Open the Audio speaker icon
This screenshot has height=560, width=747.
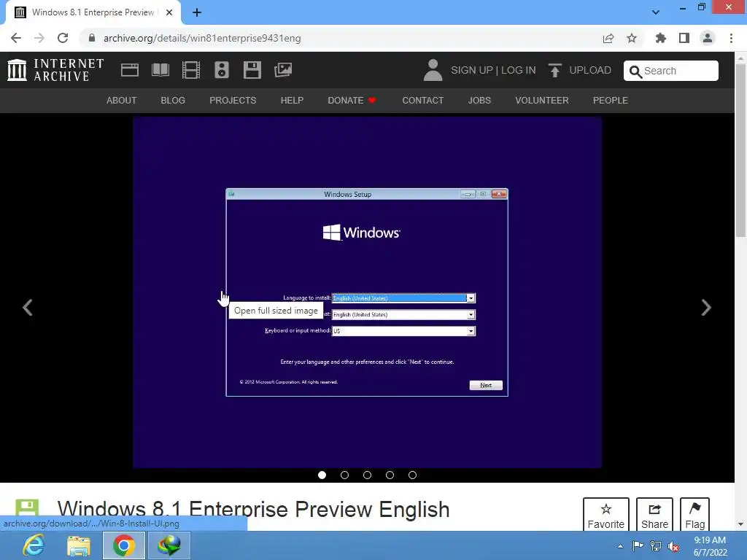[222, 70]
